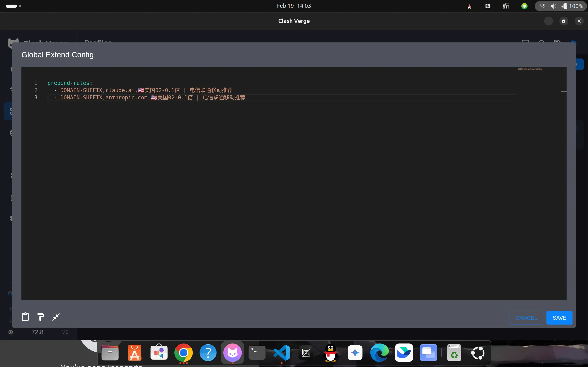588x367 pixels.
Task: Launch Visual Studio Code from dock
Action: click(281, 352)
